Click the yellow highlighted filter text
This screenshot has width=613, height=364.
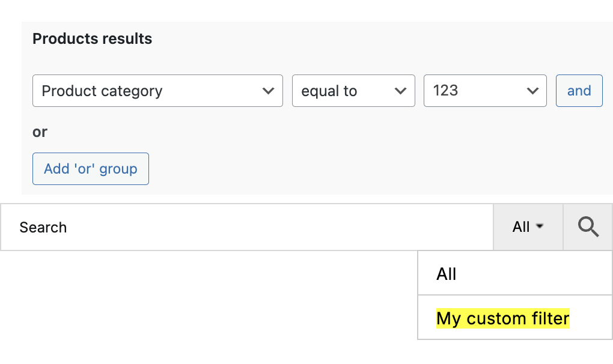tap(502, 318)
